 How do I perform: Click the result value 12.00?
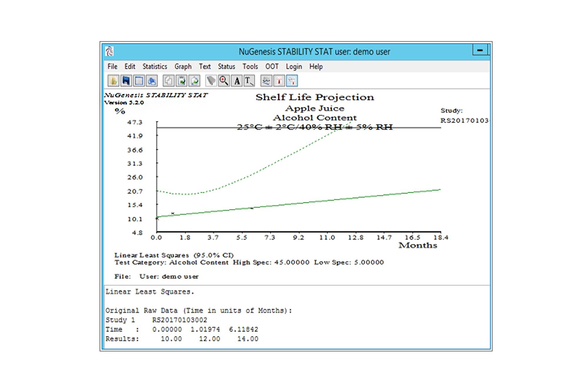click(209, 339)
